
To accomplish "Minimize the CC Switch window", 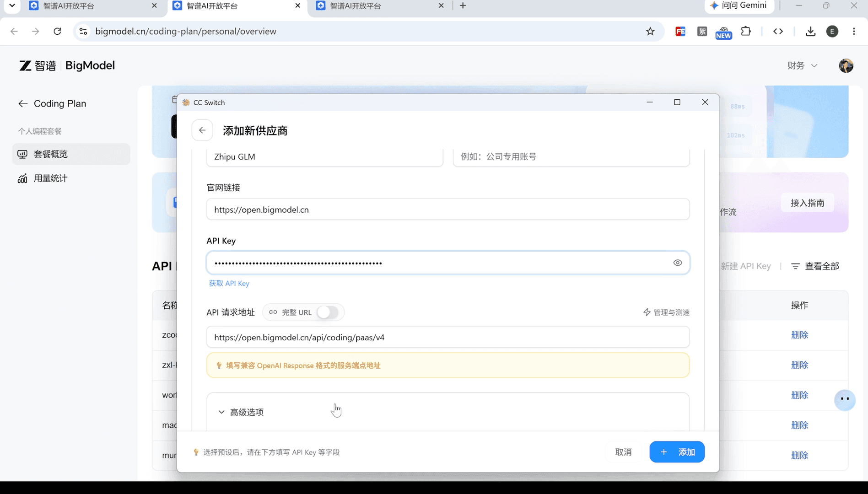I will (x=649, y=102).
